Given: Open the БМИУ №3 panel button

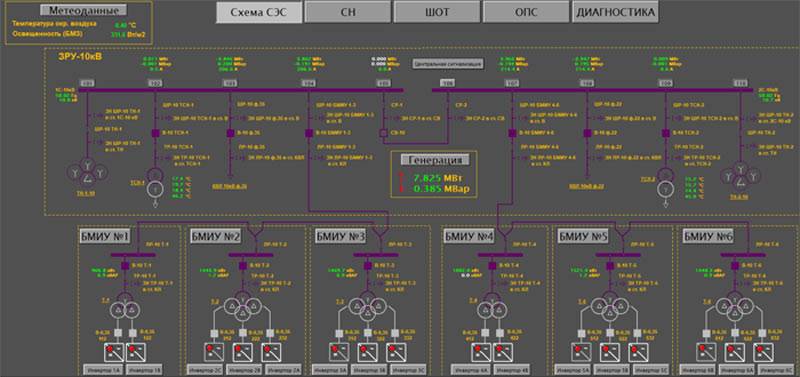Looking at the screenshot, I should [x=341, y=236].
